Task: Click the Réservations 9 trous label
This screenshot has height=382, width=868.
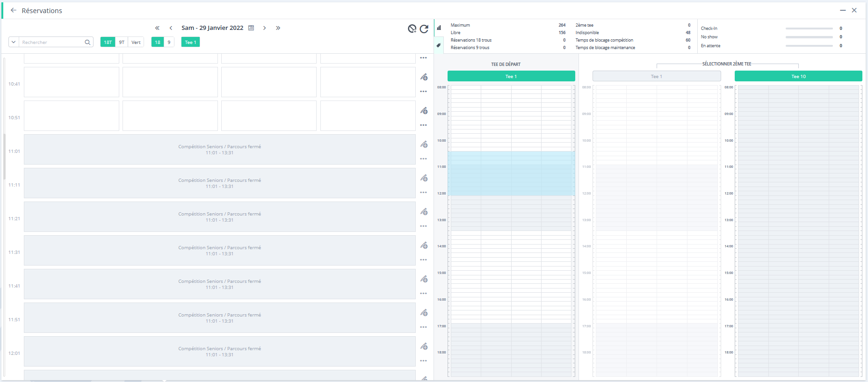Action: [470, 48]
